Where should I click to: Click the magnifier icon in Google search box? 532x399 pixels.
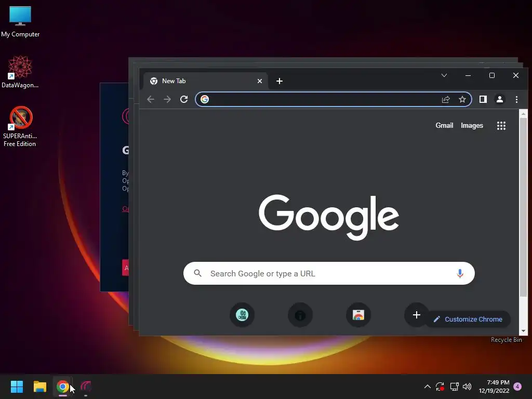[x=198, y=273]
